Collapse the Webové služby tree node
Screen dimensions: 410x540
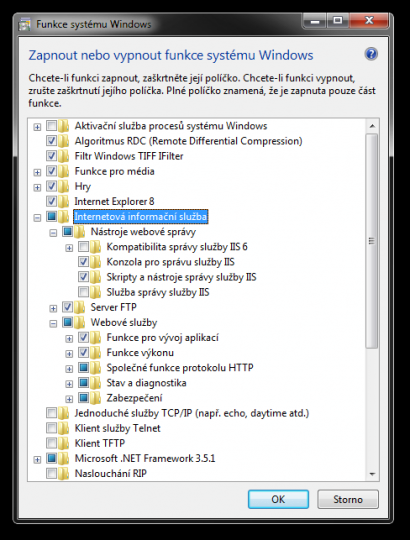[x=53, y=323]
